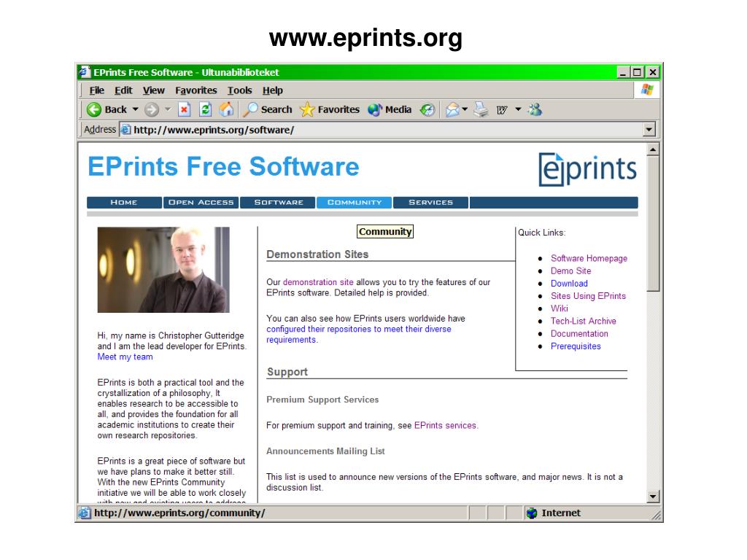Screen dimensions: 747x560
Task: Click the Community navigation tab
Action: click(x=355, y=203)
